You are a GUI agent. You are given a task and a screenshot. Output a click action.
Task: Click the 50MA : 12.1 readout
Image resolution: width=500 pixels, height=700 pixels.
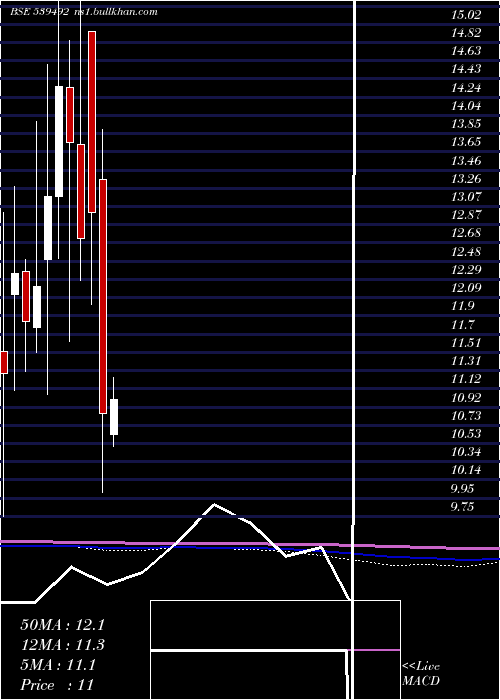(63, 625)
